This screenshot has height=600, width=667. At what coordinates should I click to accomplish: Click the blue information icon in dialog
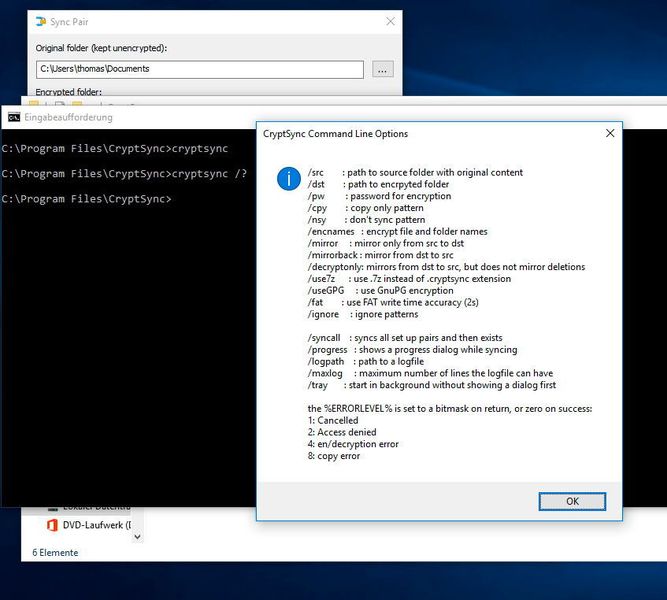289,178
